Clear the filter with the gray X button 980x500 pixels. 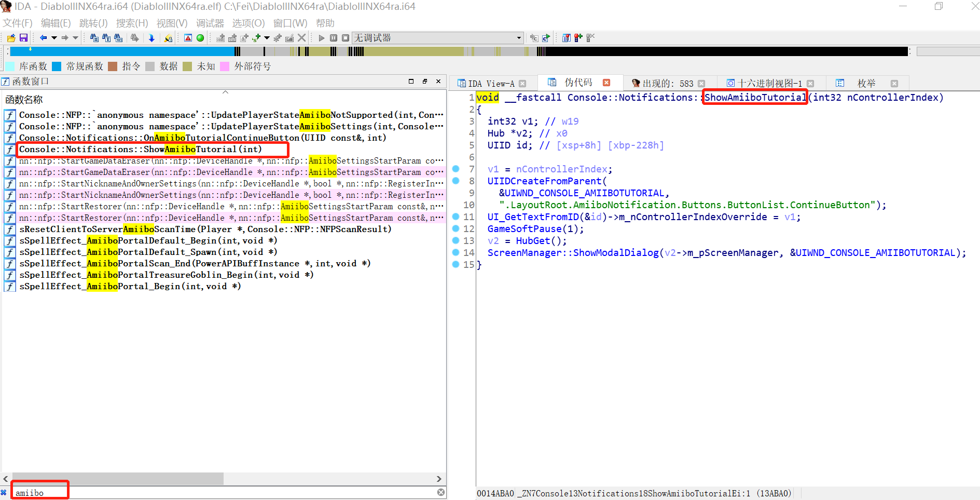441,492
